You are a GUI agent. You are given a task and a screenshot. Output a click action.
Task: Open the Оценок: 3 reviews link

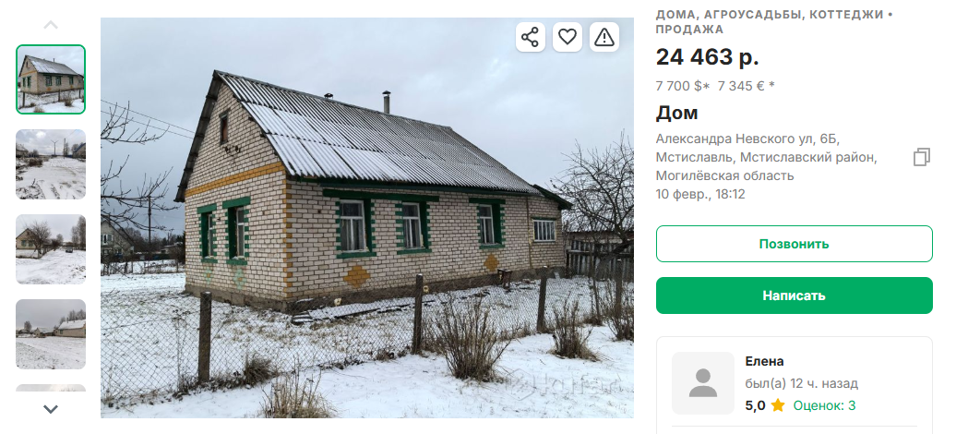coord(824,405)
